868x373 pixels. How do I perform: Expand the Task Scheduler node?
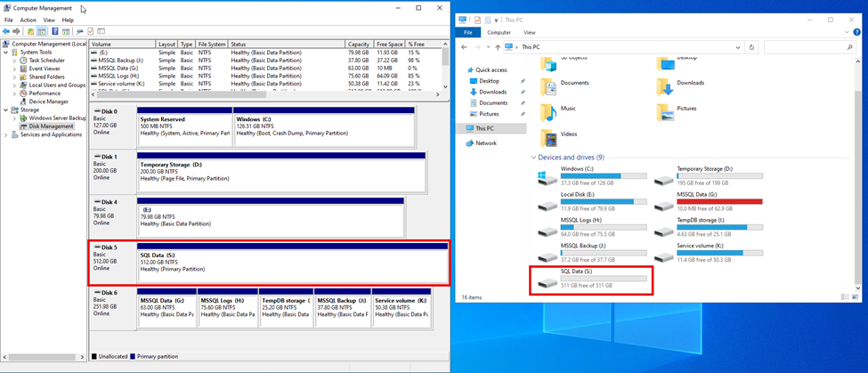coord(15,61)
